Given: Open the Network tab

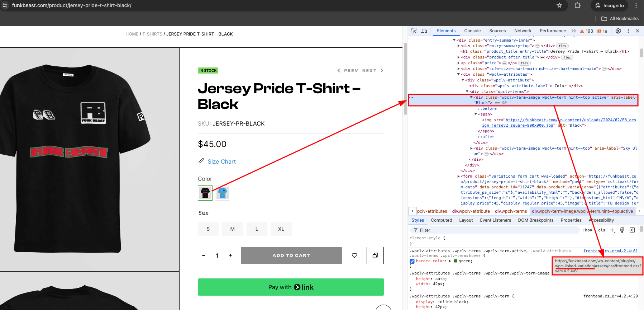Looking at the screenshot, I should click(523, 31).
